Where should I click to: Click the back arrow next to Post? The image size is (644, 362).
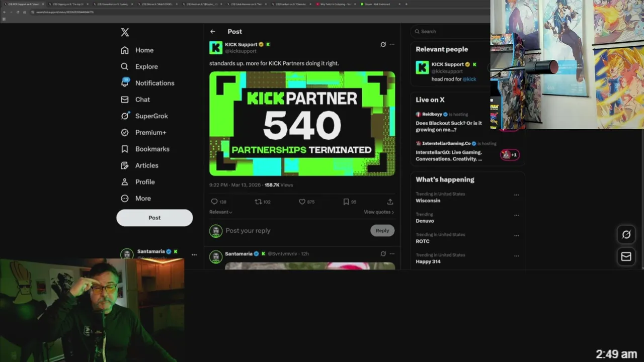point(213,32)
